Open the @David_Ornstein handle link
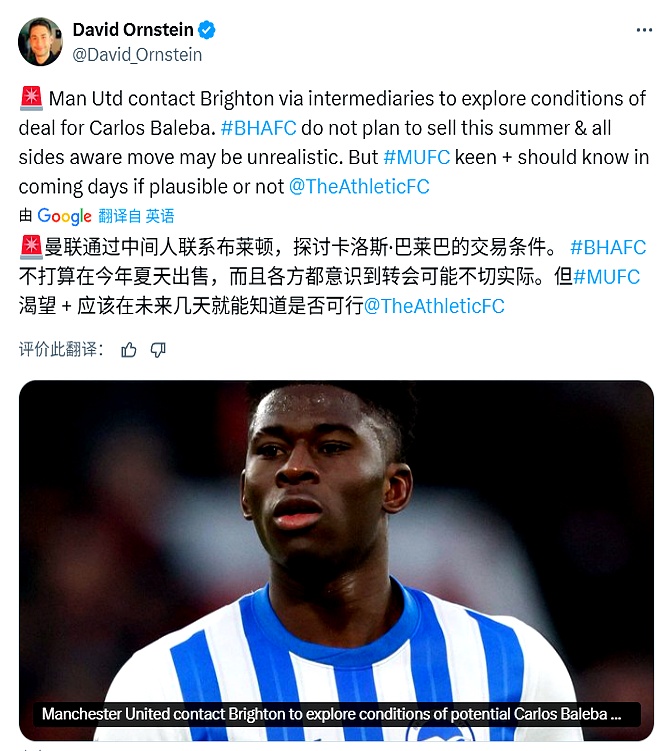The height and width of the screenshot is (751, 666). tap(137, 55)
